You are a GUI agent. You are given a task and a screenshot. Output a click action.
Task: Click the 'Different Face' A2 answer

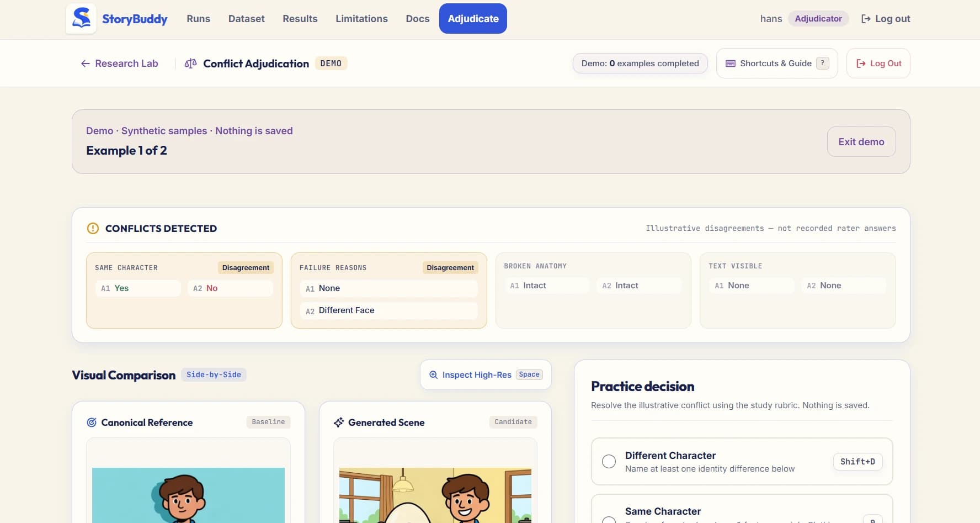pyautogui.click(x=389, y=310)
